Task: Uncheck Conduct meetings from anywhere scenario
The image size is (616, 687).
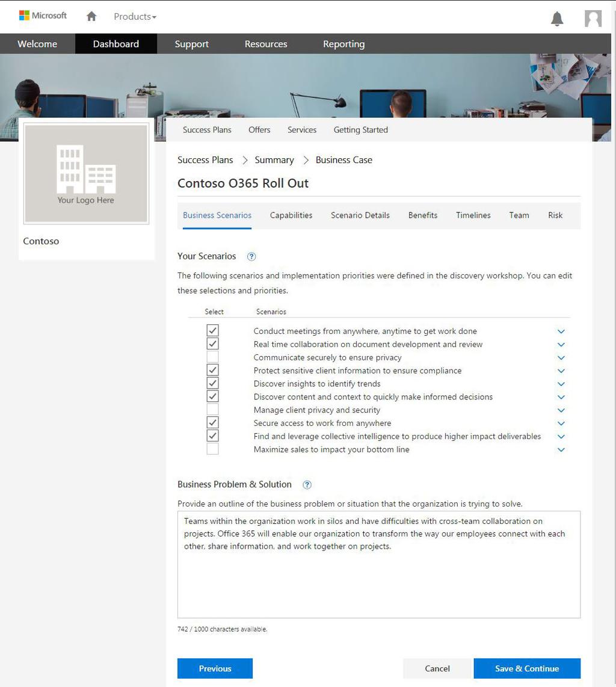Action: 212,330
